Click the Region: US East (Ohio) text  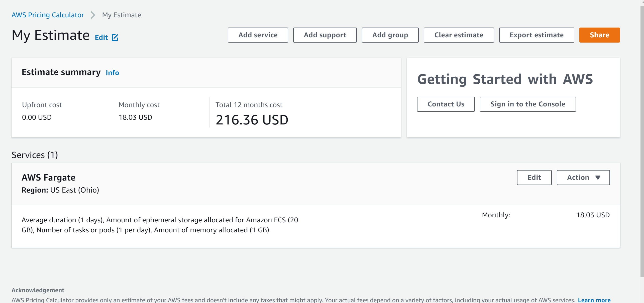pos(60,190)
